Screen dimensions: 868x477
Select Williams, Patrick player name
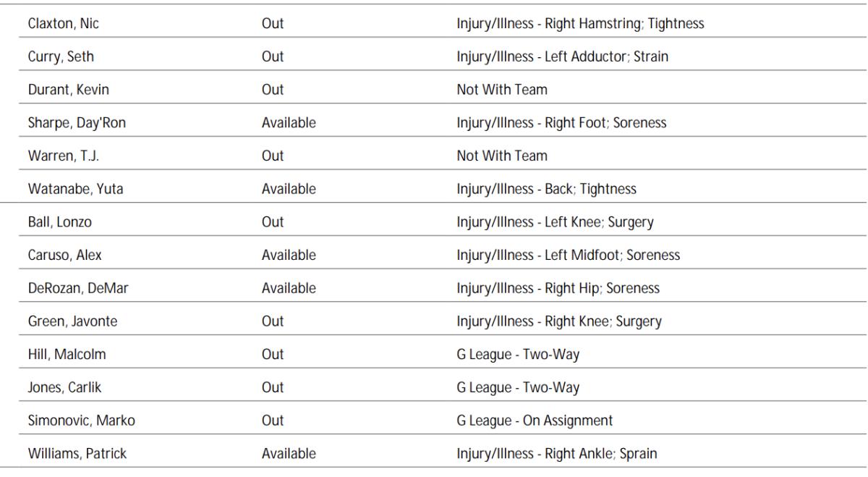(68, 454)
